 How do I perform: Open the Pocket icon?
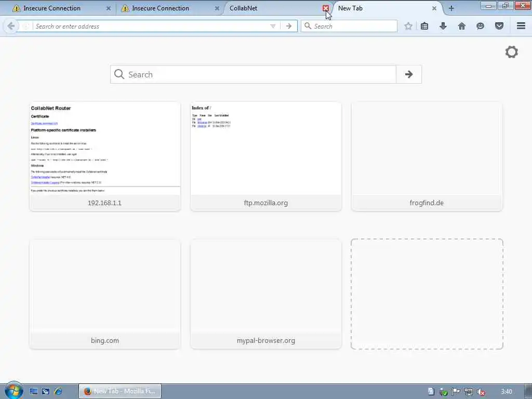(499, 26)
